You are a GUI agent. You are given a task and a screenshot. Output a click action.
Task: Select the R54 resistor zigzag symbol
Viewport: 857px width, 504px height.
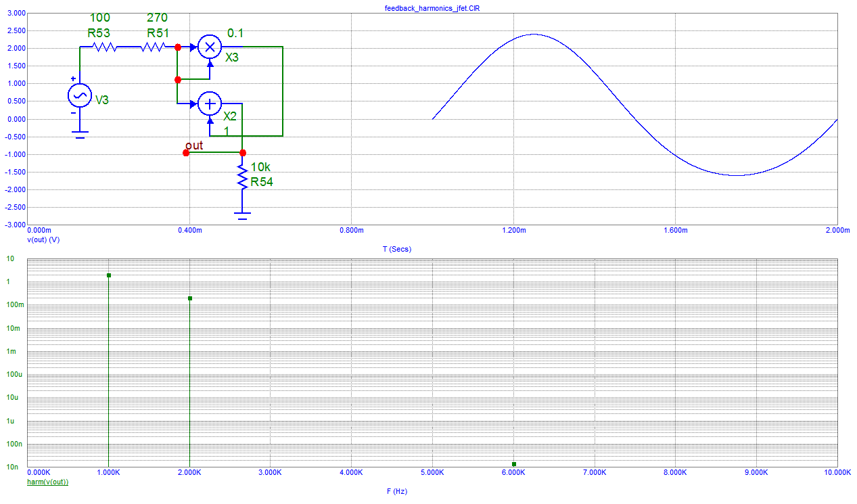242,178
